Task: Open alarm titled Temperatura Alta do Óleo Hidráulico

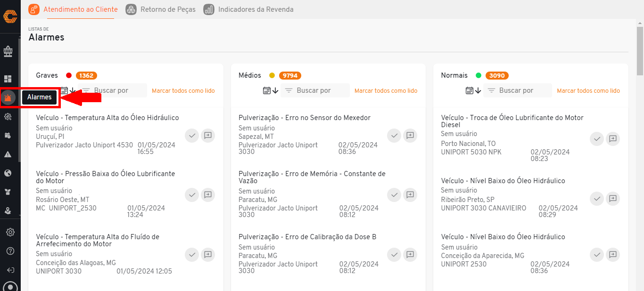Action: pos(107,118)
